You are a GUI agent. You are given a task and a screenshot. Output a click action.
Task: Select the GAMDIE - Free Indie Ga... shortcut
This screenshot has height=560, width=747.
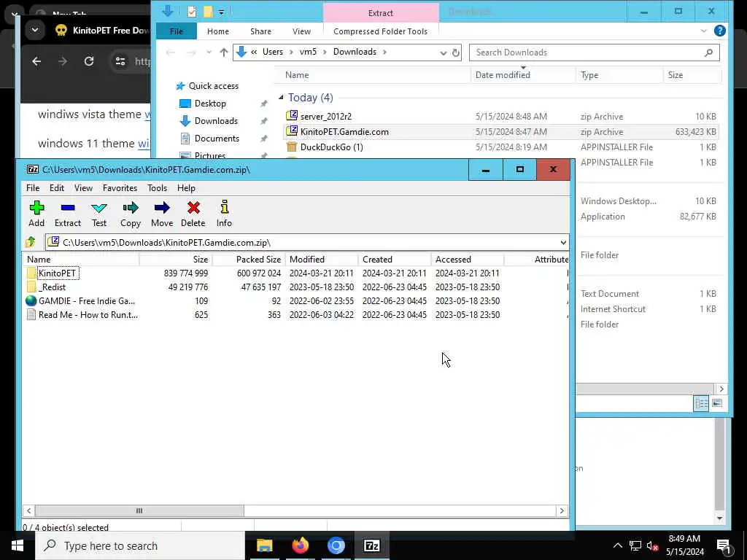pyautogui.click(x=80, y=301)
